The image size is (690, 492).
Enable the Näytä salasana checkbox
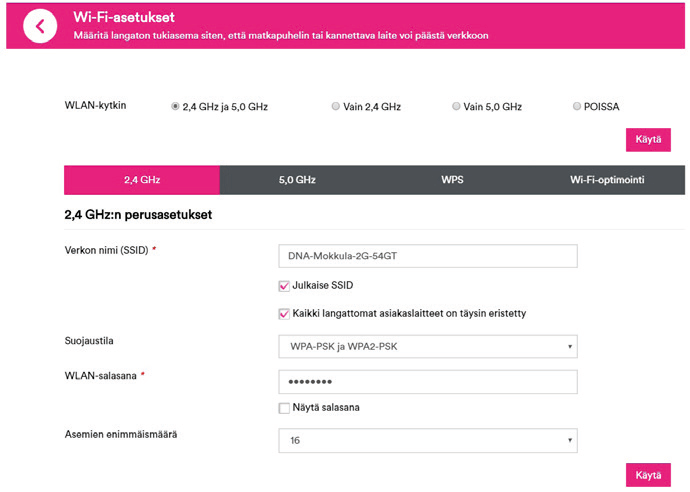(284, 408)
